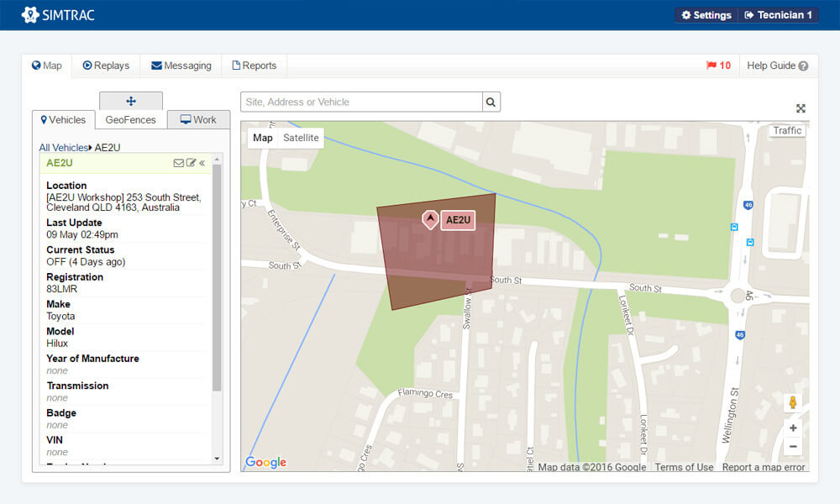Drop the Street View pegman onto the map
The image size is (840, 504).
click(x=793, y=402)
